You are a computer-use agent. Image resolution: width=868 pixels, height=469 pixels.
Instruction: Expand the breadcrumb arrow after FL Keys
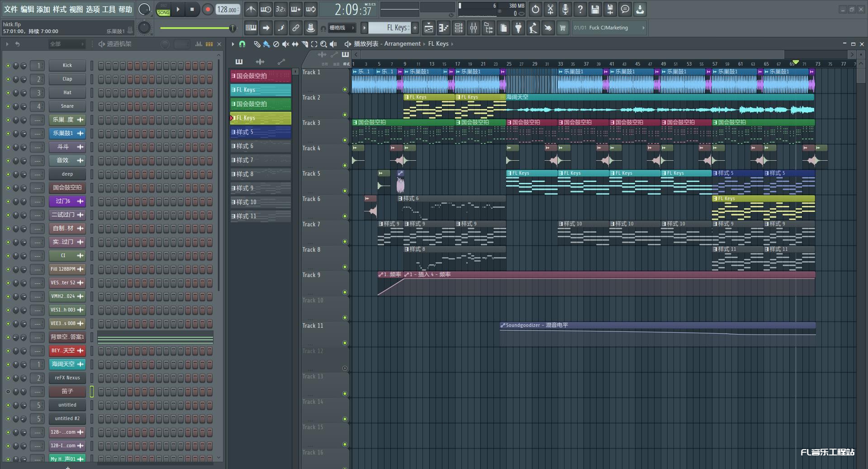pos(452,44)
